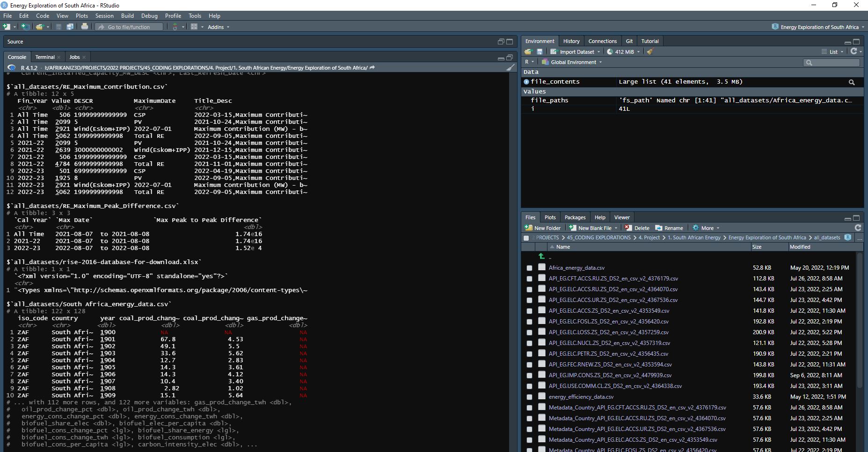Check the box beside energy_efficiency_data.csv
Screen dimensions: 868x452
(529, 397)
